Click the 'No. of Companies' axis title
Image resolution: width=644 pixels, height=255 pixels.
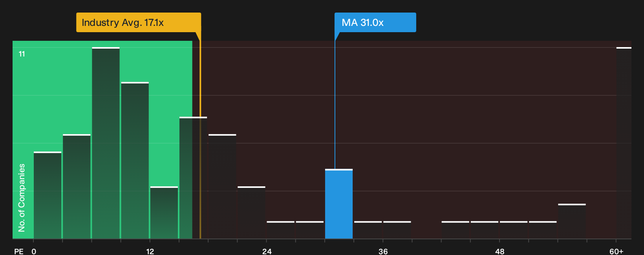(22, 198)
